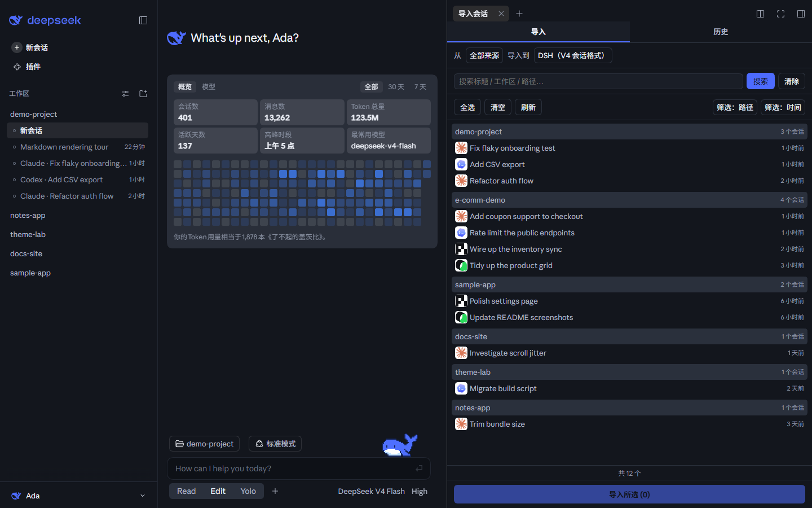This screenshot has width=812, height=508.
Task: Click the plus icon beside 新会话
Action: (17, 47)
